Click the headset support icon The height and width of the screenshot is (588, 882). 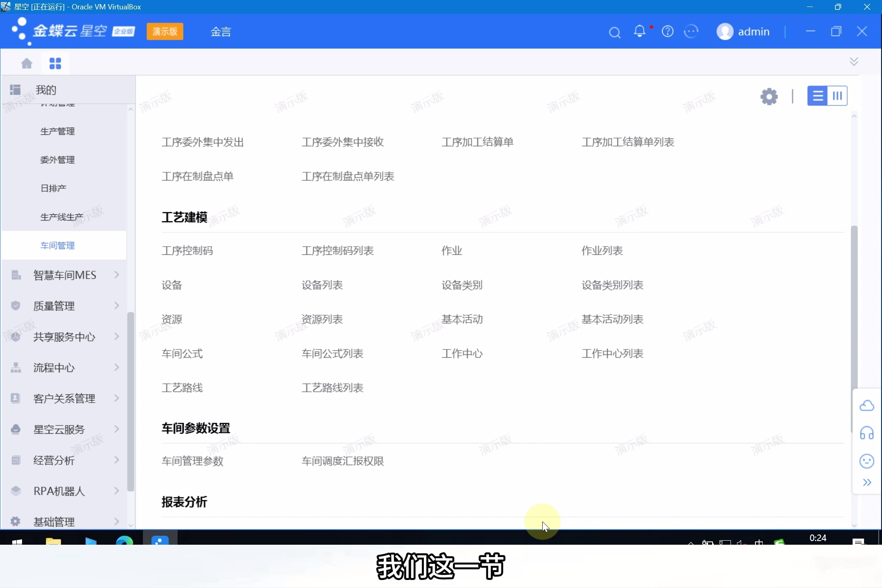click(x=867, y=433)
